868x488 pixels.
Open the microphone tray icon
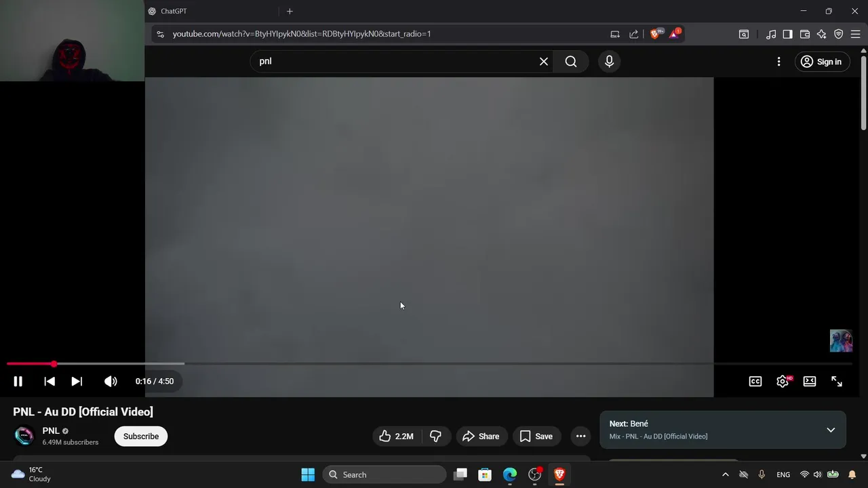tap(762, 474)
